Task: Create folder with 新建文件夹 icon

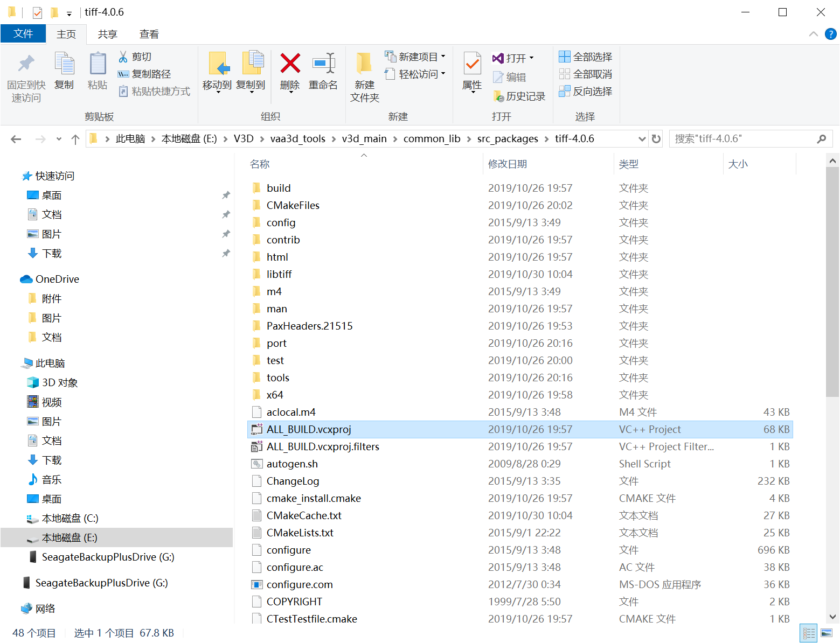Action: pyautogui.click(x=364, y=75)
